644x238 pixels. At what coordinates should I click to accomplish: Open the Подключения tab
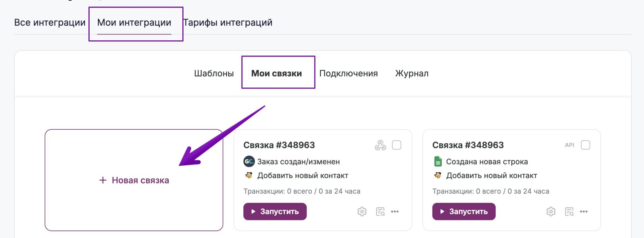[x=349, y=74]
